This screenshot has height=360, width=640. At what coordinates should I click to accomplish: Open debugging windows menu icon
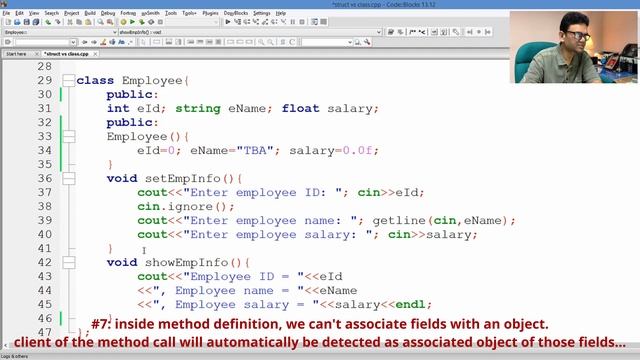tap(314, 22)
